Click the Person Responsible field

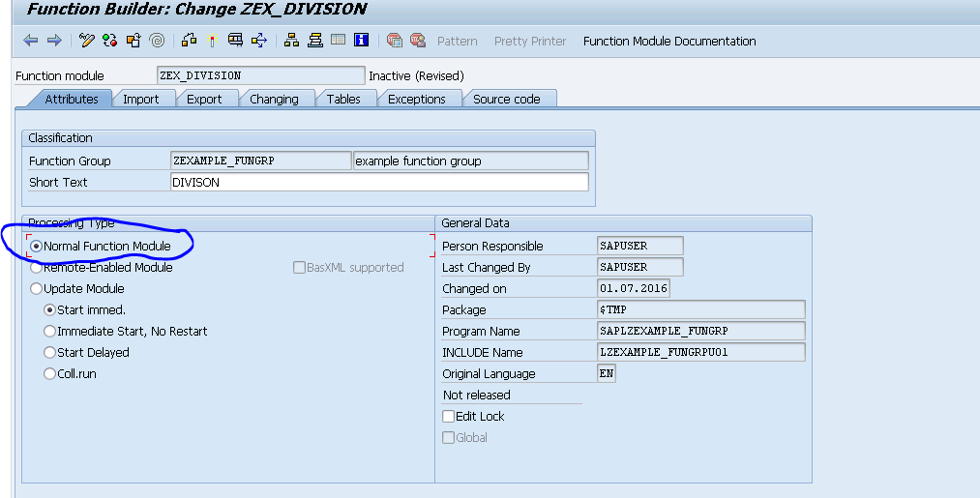point(640,246)
